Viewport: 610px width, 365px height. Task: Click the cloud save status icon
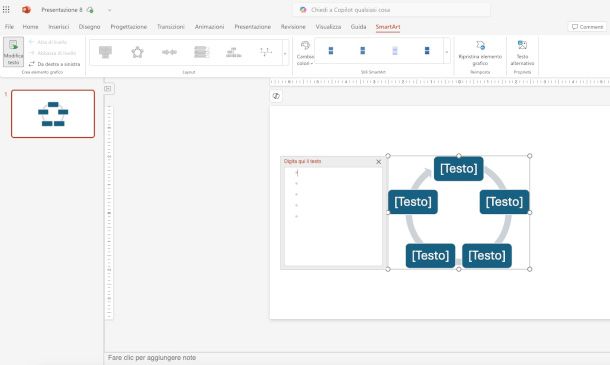pos(90,10)
